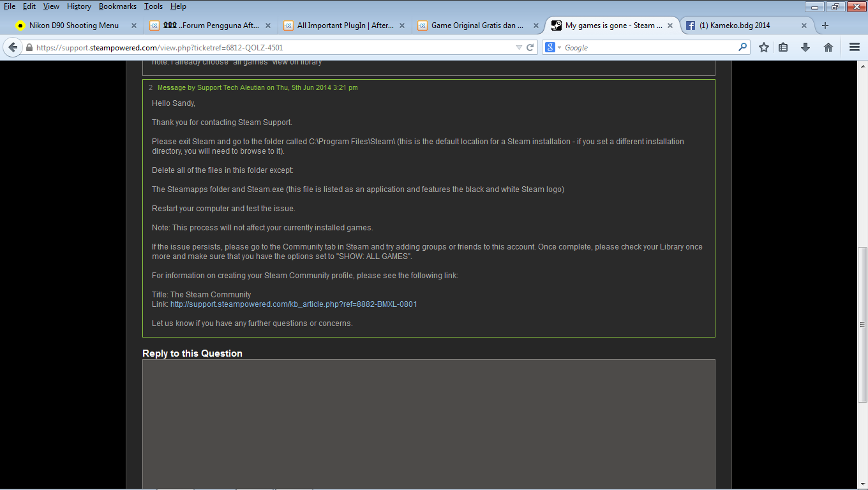Click the 'Note: This process will not affect' line
This screenshot has width=868, height=490.
262,228
